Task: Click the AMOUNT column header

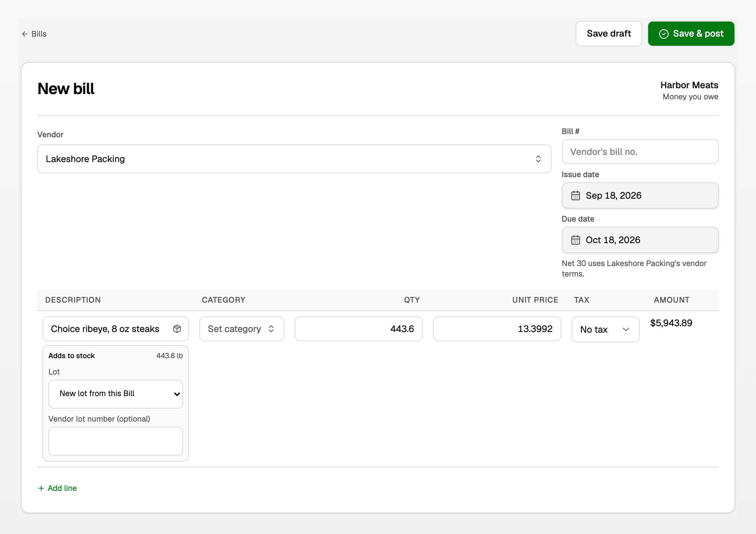Action: (x=671, y=300)
